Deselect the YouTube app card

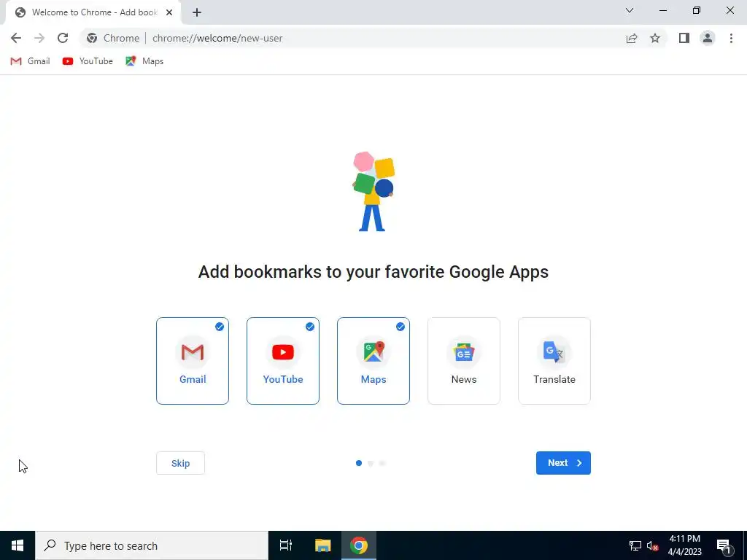coord(283,361)
